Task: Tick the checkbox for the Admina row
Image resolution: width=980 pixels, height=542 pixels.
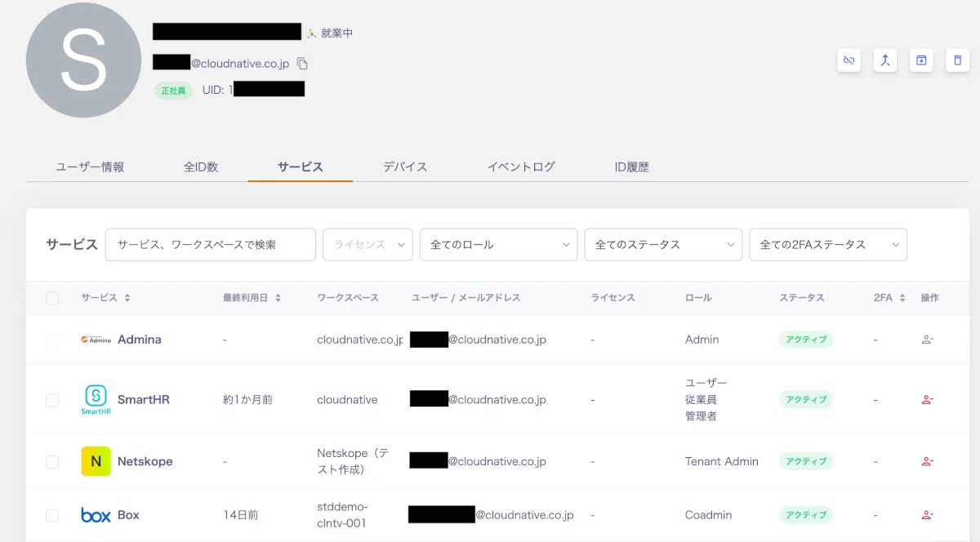Action: click(x=52, y=340)
